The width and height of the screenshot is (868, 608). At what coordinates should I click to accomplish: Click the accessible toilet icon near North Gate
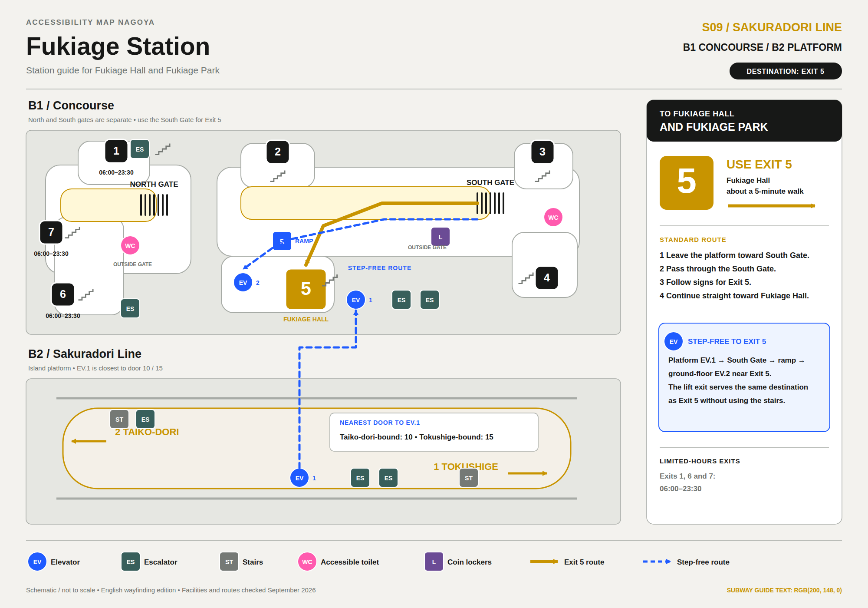(130, 245)
